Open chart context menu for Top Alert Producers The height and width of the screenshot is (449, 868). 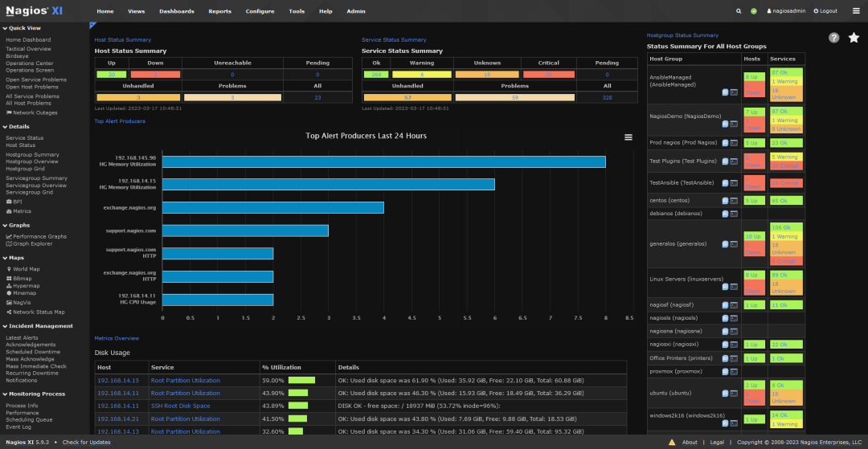(x=628, y=137)
